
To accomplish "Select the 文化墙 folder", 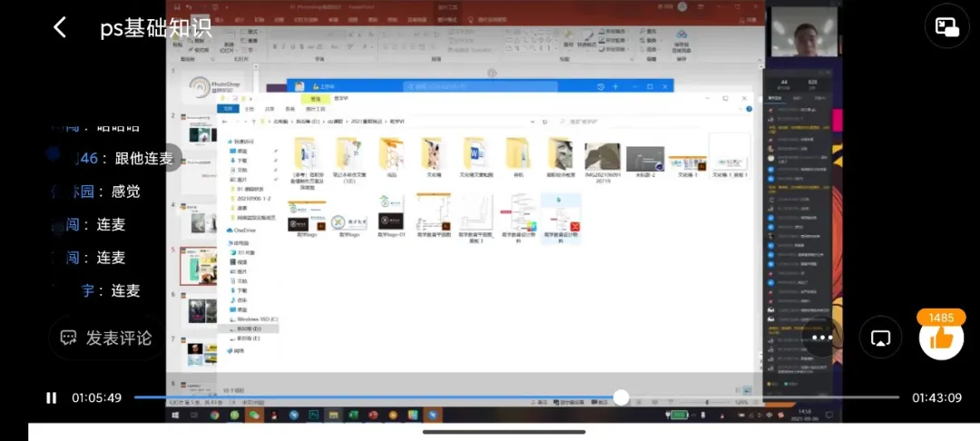I will 434,157.
